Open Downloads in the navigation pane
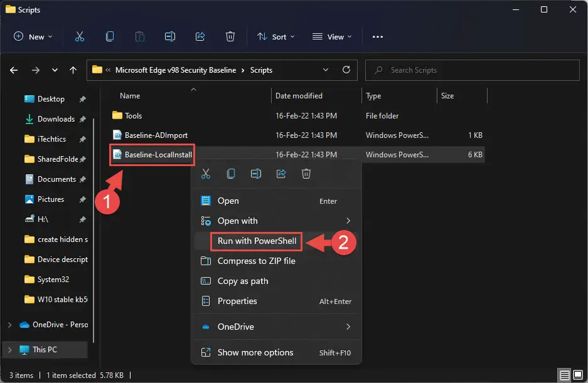The image size is (588, 383). (x=56, y=119)
